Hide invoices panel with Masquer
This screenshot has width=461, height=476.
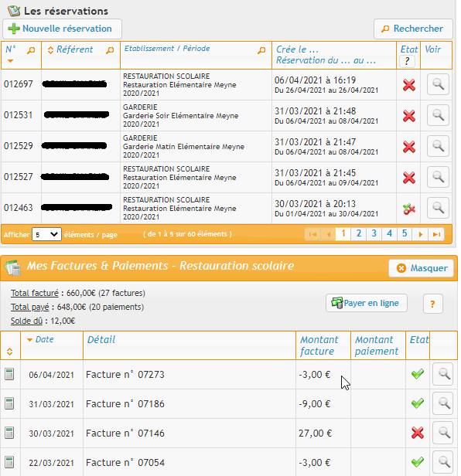point(422,268)
